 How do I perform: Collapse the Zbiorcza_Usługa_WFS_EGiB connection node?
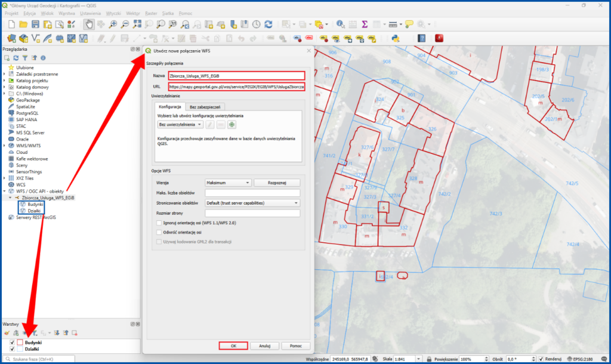[x=10, y=198]
